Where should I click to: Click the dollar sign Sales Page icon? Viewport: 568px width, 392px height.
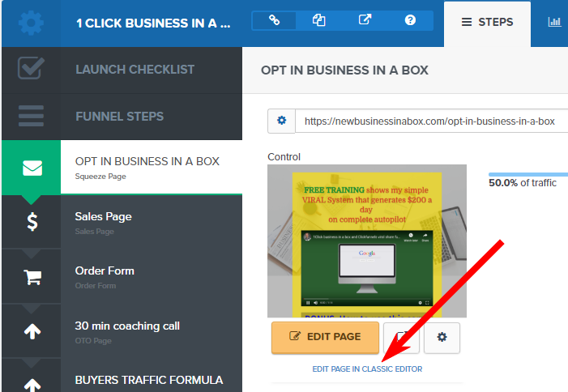[32, 222]
